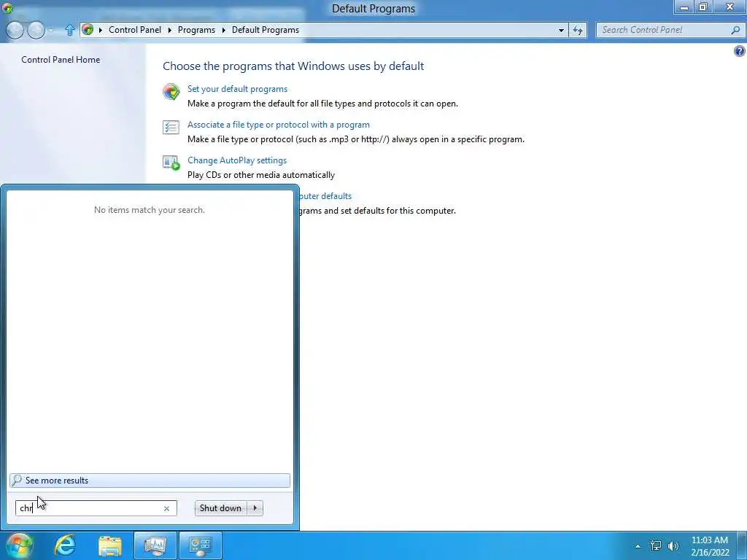Open Change AutoPlay settings link
747x560 pixels.
237,160
